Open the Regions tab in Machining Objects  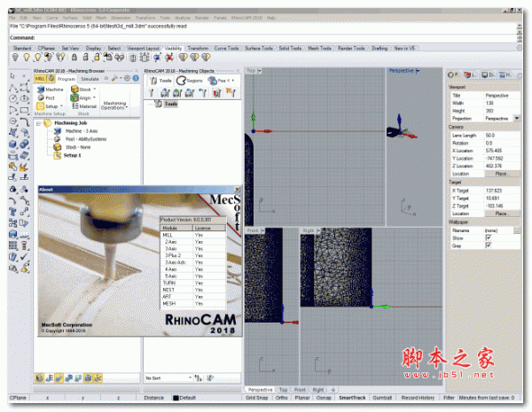pos(190,81)
